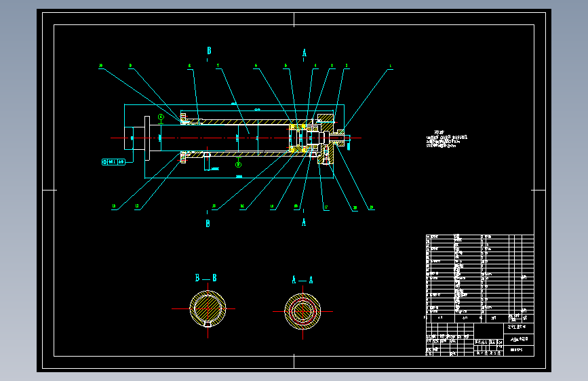This screenshot has width=588, height=381.
Task: Click the cyan section letter B above the drawing
Action: (x=209, y=50)
